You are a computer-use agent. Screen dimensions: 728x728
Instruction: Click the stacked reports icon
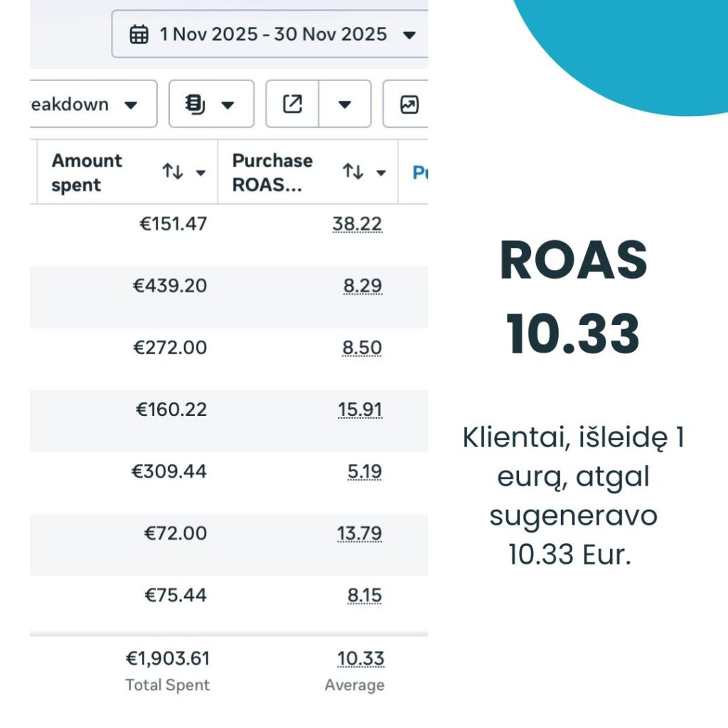(x=195, y=105)
